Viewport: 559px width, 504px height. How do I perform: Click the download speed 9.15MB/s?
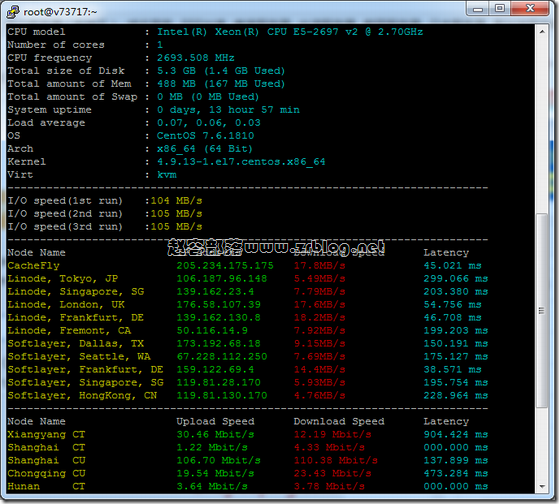coord(319,344)
